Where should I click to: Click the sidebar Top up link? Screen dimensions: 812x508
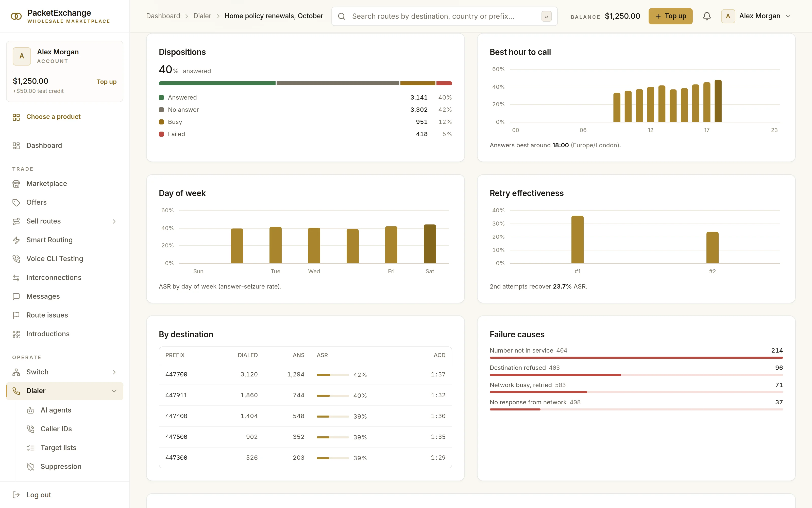tap(106, 82)
